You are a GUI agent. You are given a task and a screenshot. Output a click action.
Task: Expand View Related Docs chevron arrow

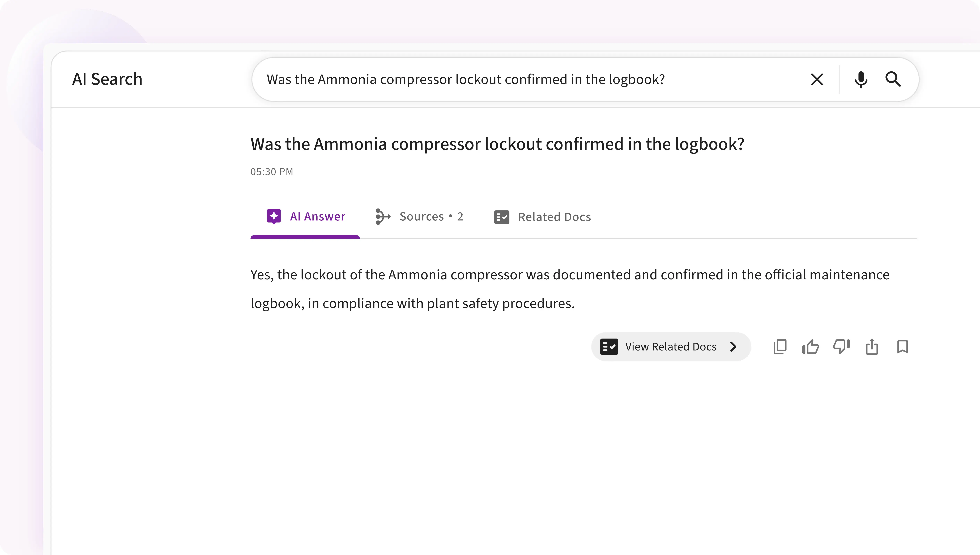coord(733,347)
